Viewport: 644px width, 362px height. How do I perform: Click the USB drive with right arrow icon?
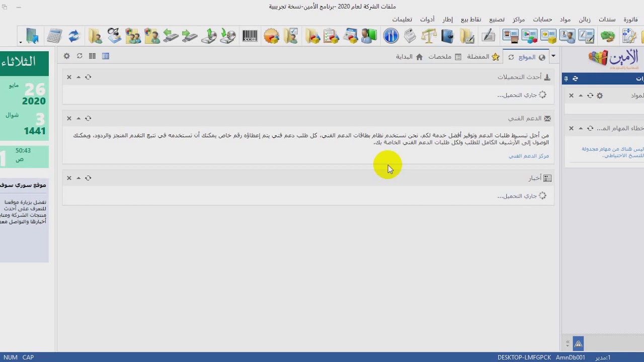click(190, 36)
